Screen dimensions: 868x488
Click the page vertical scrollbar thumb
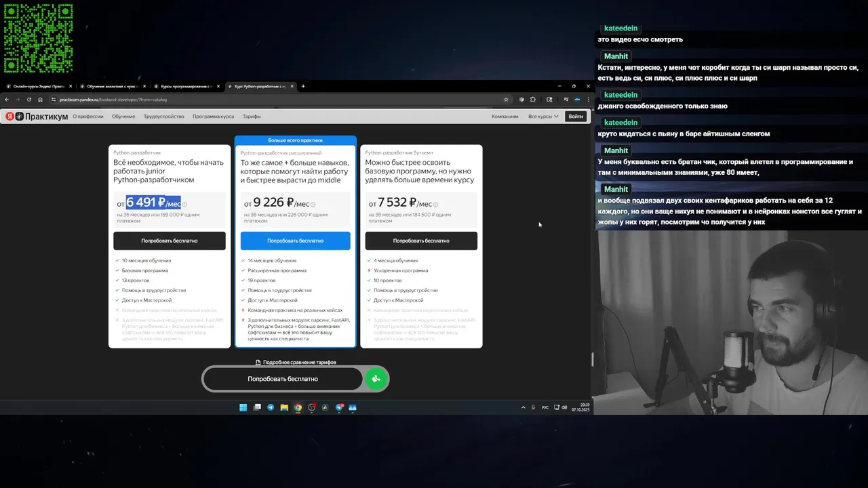click(x=592, y=360)
